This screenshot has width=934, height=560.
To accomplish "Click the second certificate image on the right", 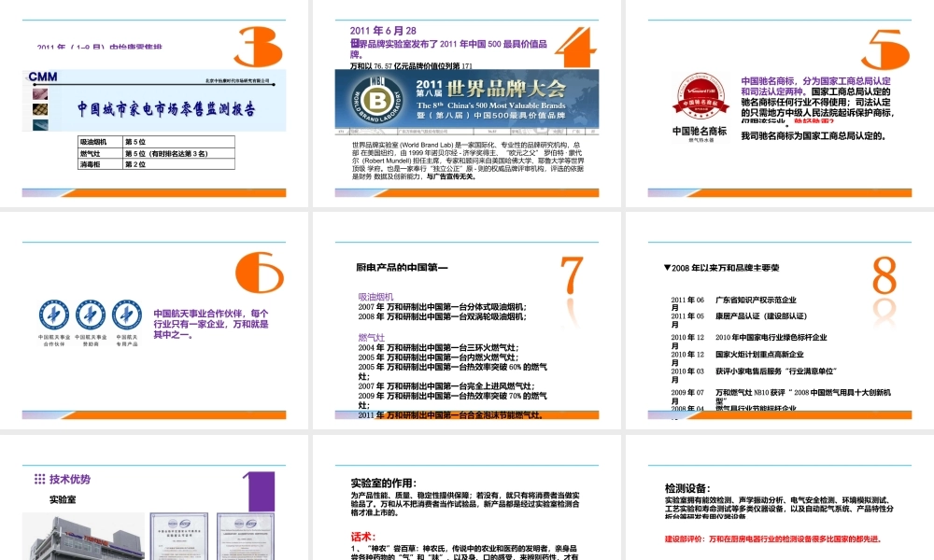I will coord(246,536).
